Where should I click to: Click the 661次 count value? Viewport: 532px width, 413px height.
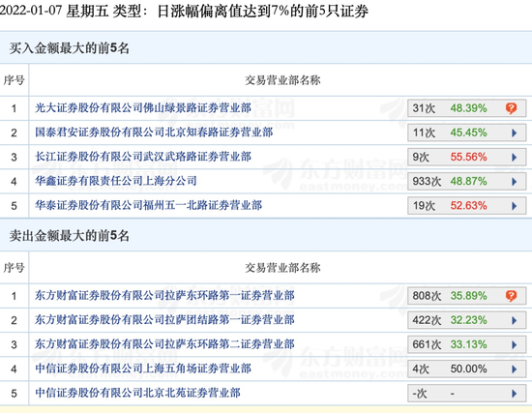(427, 344)
